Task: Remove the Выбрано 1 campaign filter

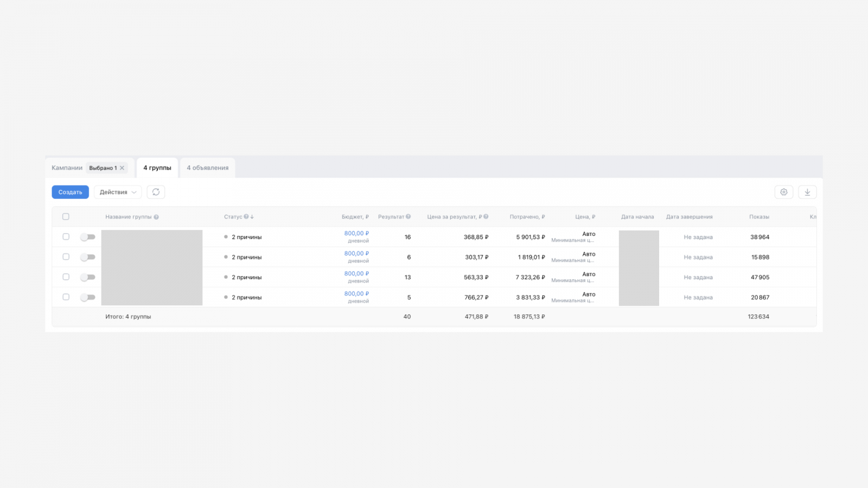Action: coord(122,168)
